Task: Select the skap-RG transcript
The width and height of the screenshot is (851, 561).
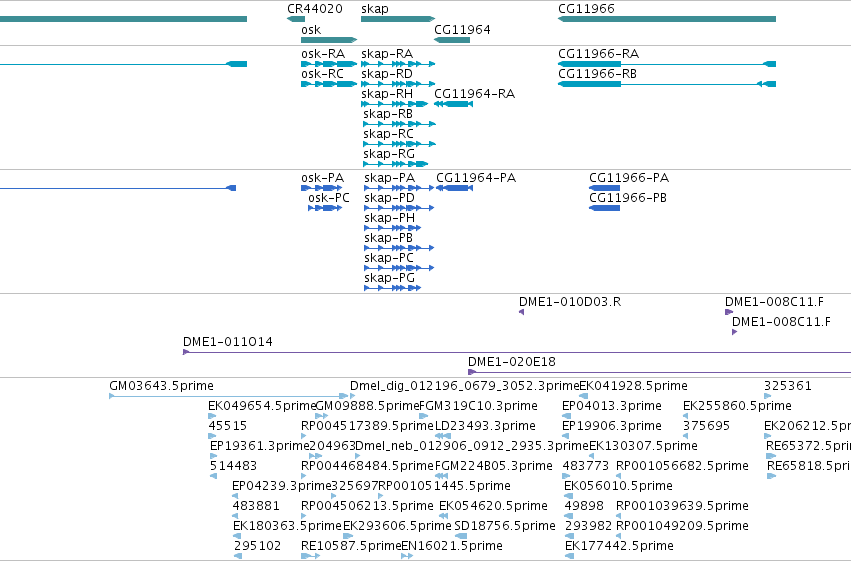Action: coord(396,164)
